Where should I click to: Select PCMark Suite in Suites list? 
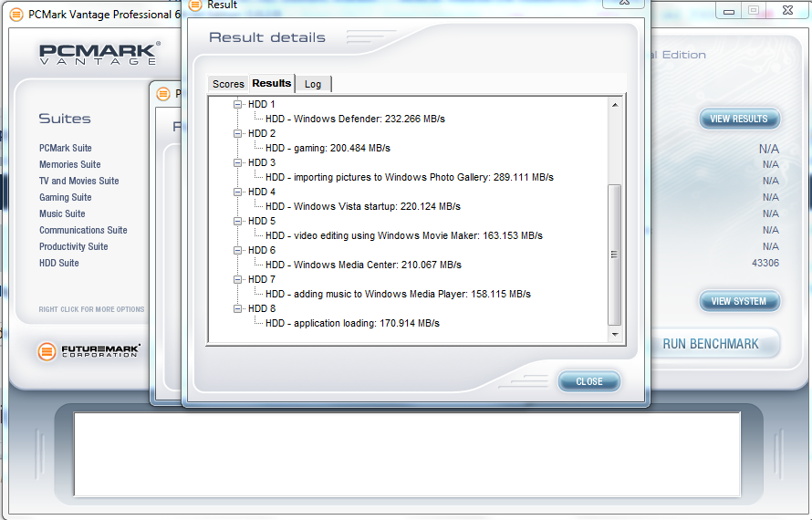coord(66,148)
